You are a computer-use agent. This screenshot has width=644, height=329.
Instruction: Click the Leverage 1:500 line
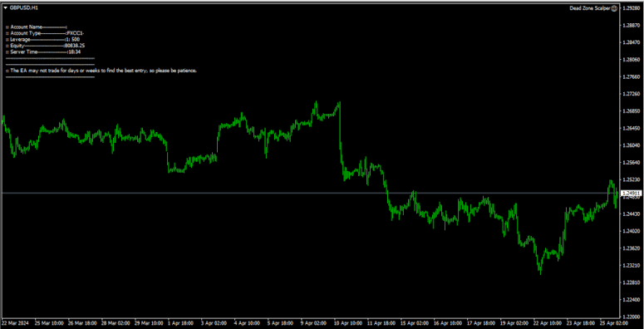42,39
